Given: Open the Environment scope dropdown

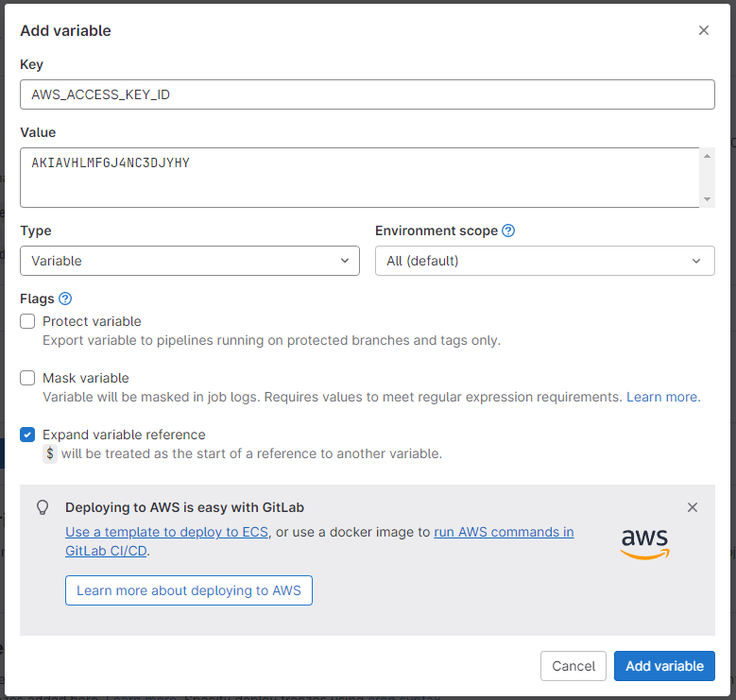Looking at the screenshot, I should click(x=544, y=261).
